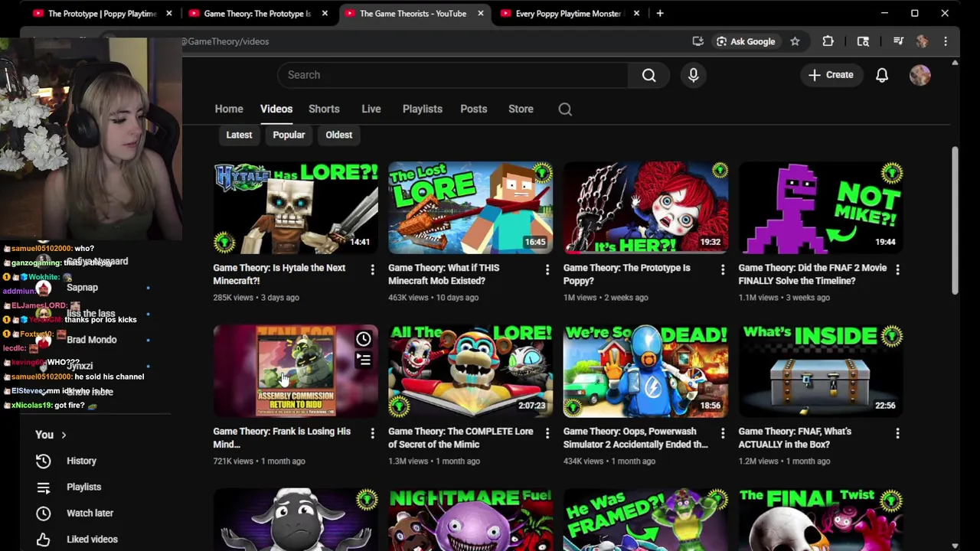Play the He Was FRAMED thumbnail

pyautogui.click(x=645, y=520)
